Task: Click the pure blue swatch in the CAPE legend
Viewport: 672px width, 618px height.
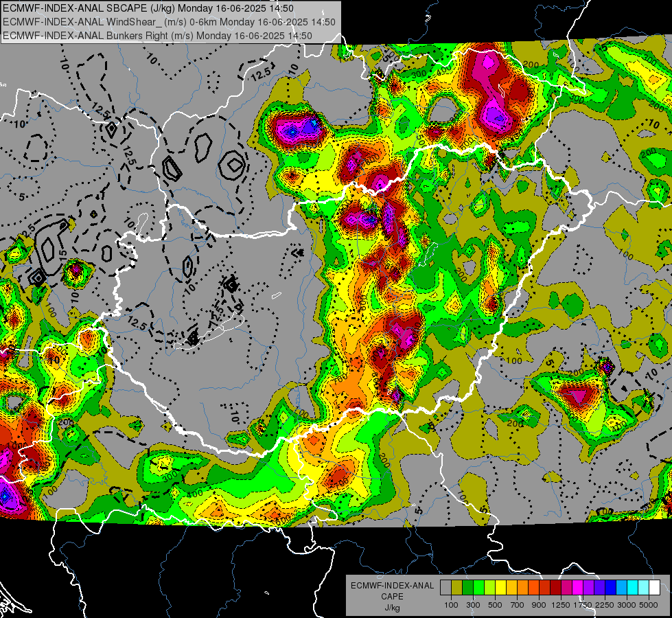Action: [611, 588]
